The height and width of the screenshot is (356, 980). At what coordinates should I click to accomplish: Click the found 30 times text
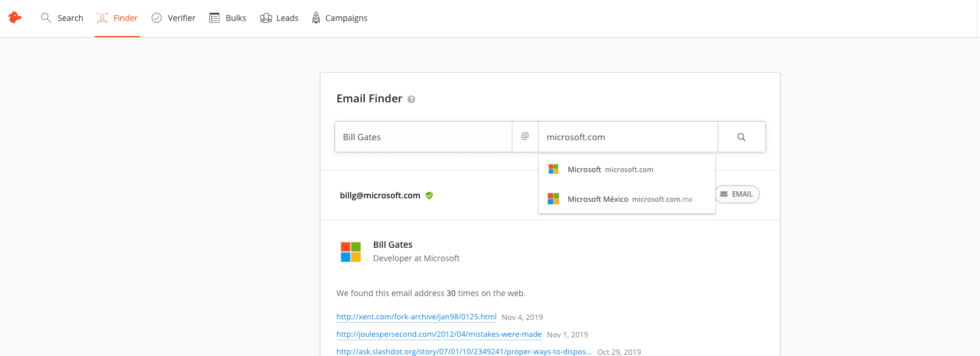[x=431, y=293]
